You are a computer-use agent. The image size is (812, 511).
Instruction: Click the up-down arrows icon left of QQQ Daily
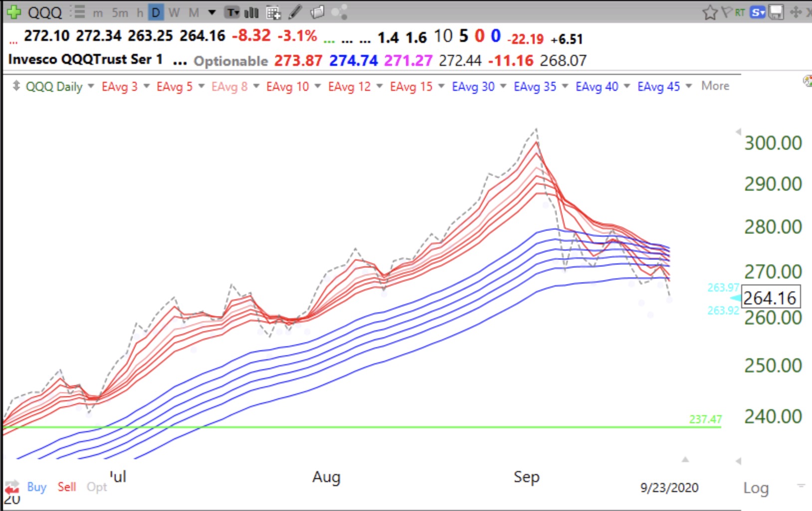click(16, 86)
